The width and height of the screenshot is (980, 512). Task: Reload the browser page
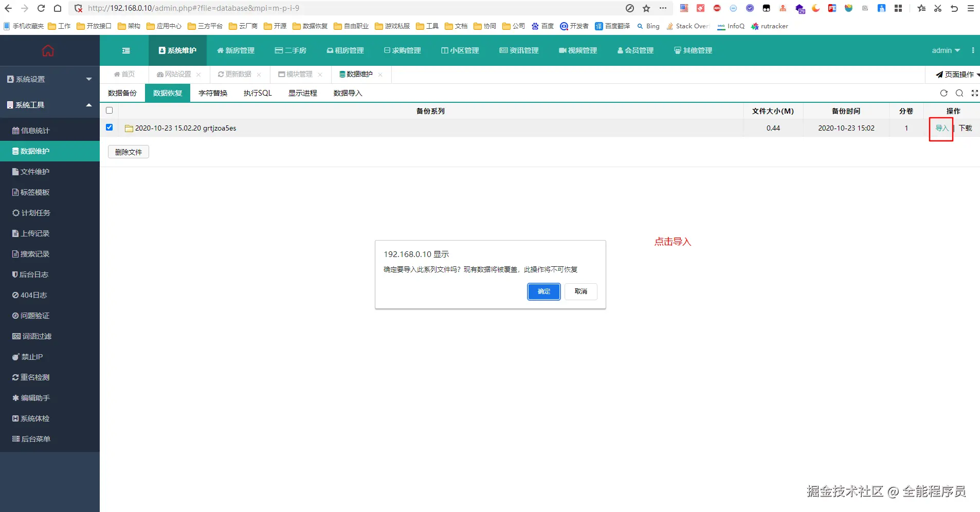[x=41, y=8]
